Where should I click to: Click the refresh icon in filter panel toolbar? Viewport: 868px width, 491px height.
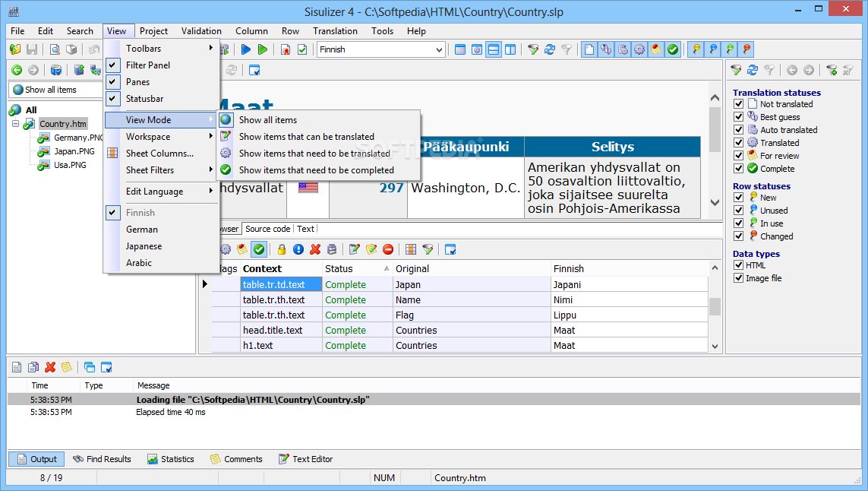753,70
